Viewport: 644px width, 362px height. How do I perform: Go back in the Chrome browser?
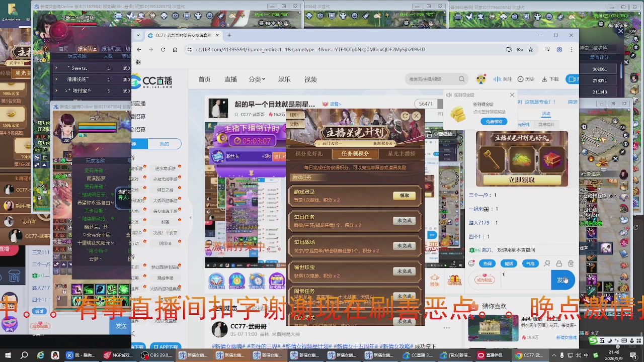pos(139,49)
